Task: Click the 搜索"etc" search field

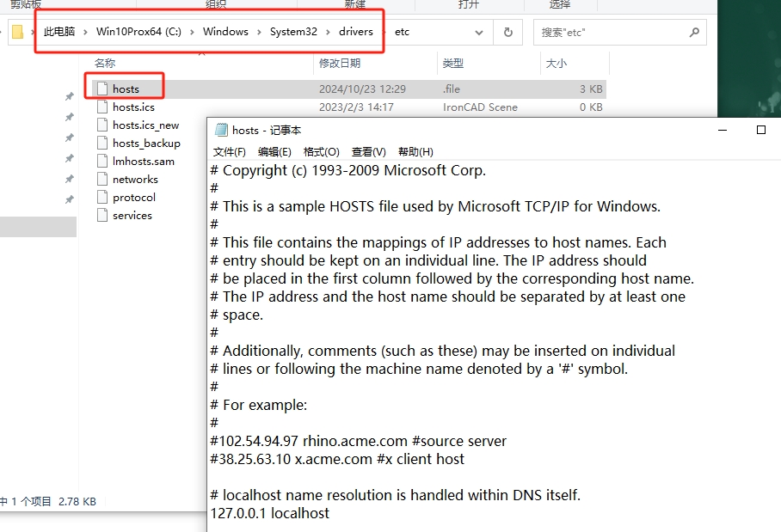Action: click(611, 33)
